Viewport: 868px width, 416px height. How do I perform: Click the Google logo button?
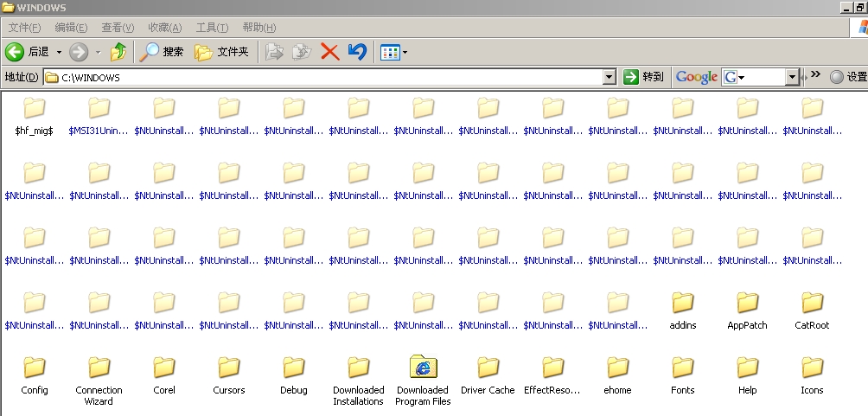(697, 77)
